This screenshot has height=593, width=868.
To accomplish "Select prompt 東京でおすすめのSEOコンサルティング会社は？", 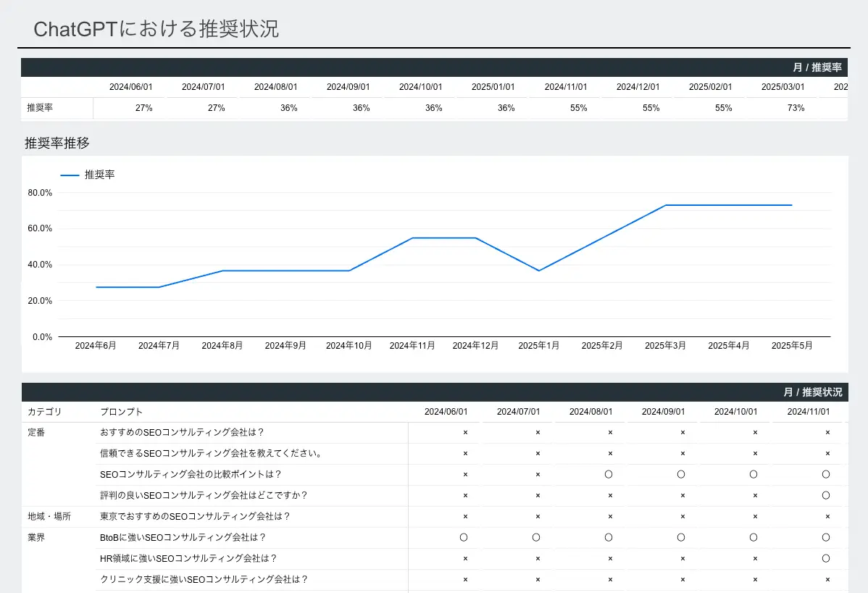I will click(195, 517).
